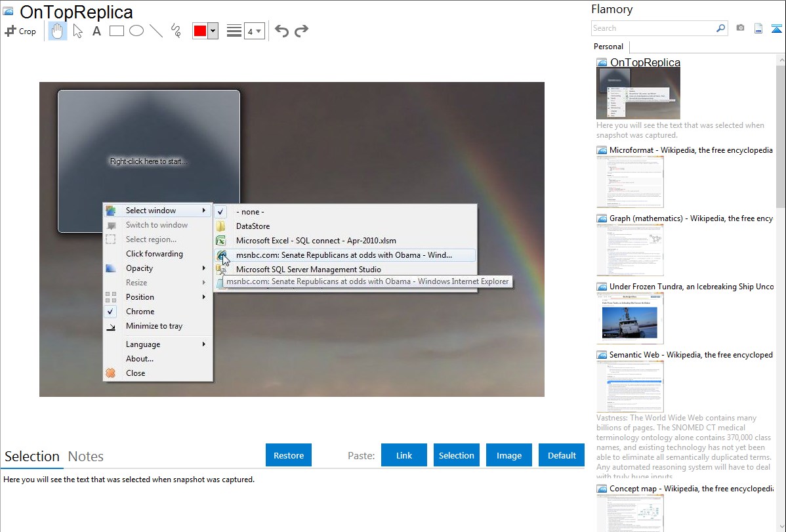Image resolution: width=786 pixels, height=532 pixels.
Task: Click into the Flamory search field
Action: [653, 28]
